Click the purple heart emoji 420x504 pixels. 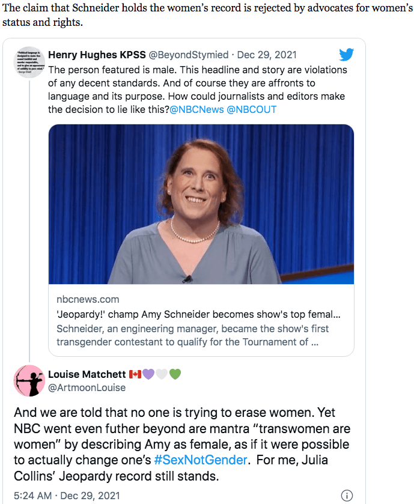pyautogui.click(x=148, y=374)
